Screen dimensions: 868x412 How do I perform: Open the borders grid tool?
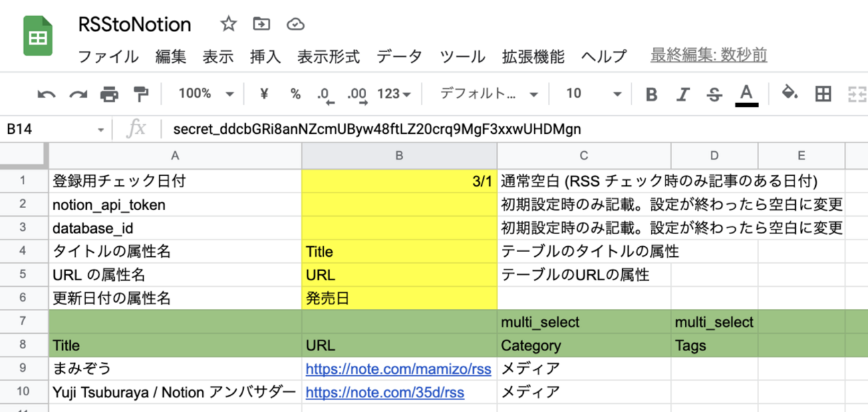pos(824,94)
